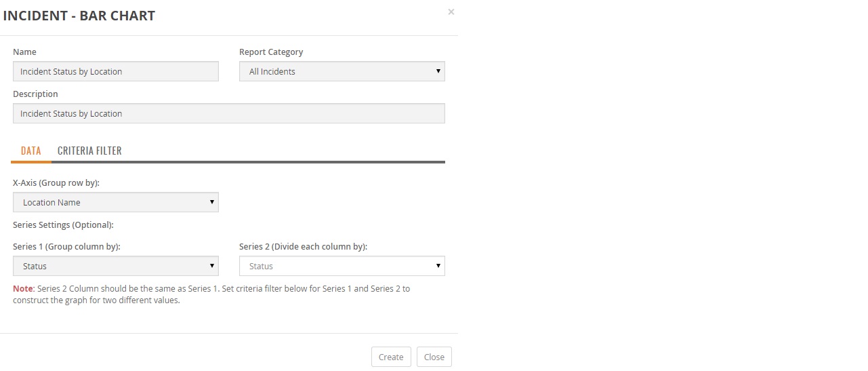Switch to the CRITERIA FILTER tab
Viewport: 868px width, 371px height.
[x=89, y=151]
